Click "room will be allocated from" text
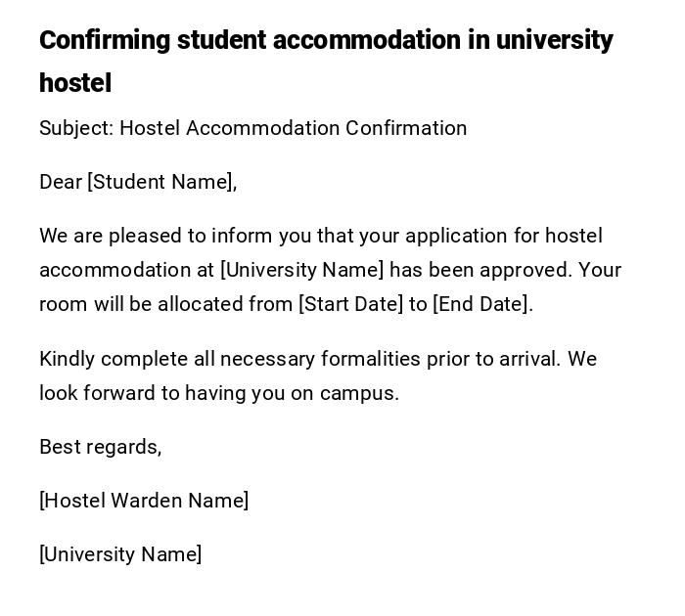685x616 pixels. (x=165, y=304)
